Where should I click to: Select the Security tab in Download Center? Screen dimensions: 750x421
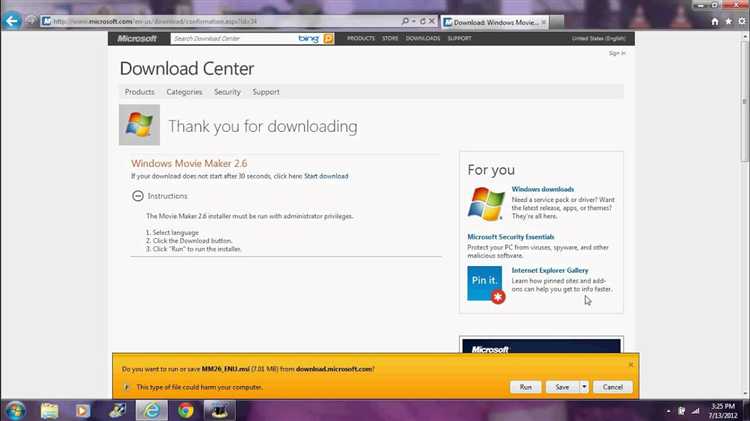227,92
